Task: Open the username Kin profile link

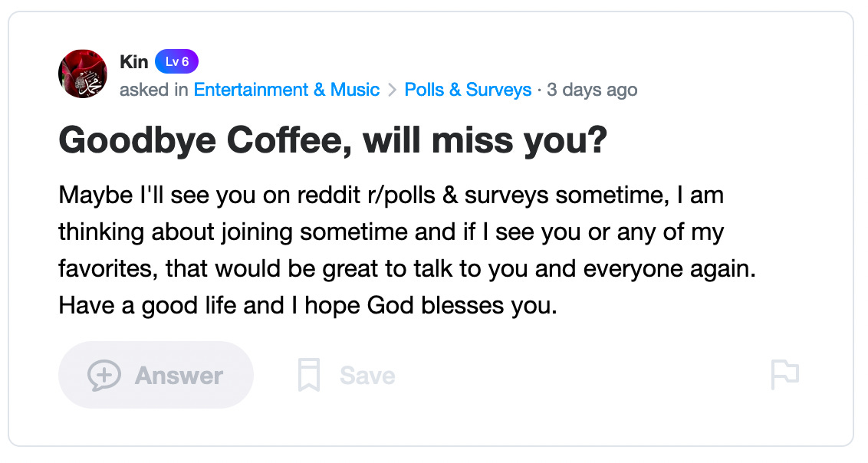Action: [x=134, y=62]
